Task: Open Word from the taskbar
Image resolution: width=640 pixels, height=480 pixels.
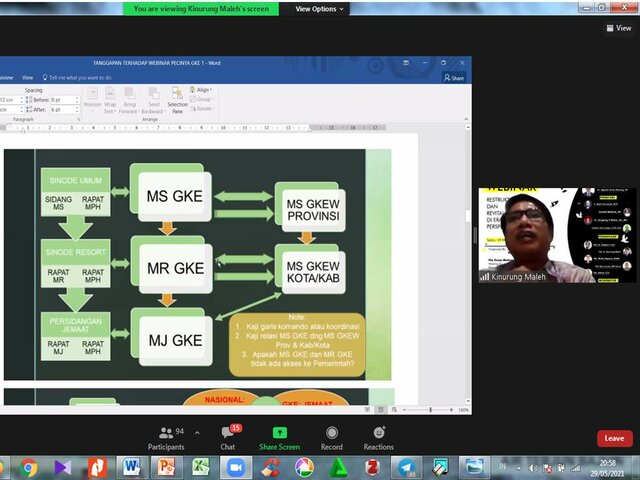Action: point(132,467)
